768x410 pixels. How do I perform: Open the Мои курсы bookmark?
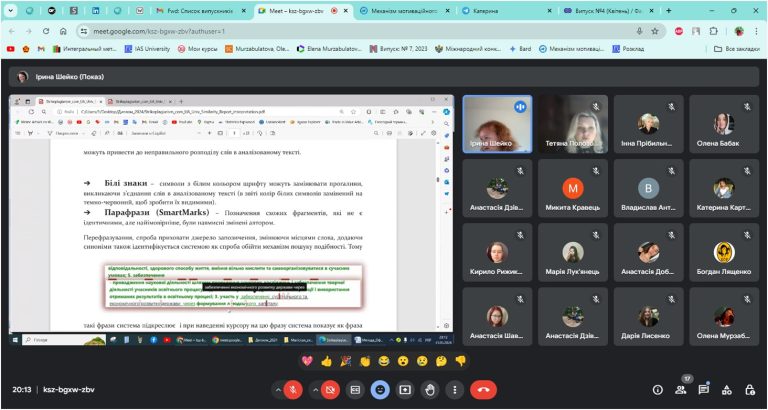tap(197, 49)
